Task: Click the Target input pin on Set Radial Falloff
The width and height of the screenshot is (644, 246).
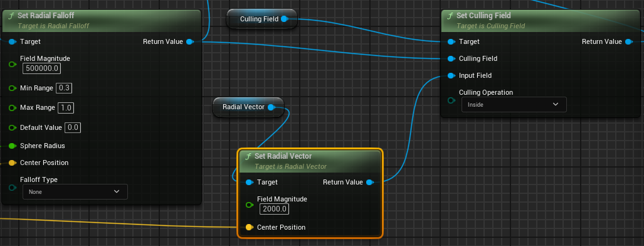Action: [13, 41]
